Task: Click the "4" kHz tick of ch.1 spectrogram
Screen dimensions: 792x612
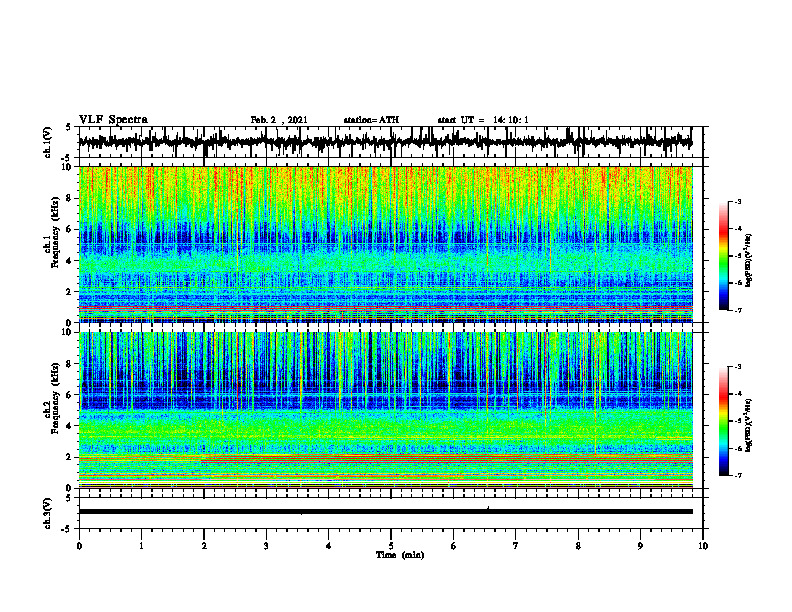Action: (70, 261)
